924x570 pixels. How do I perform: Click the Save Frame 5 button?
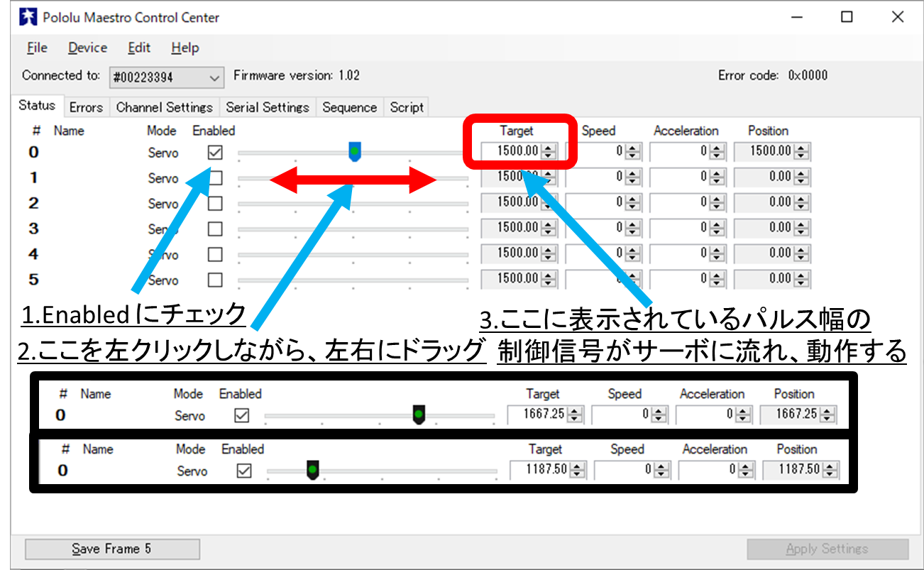coord(112,549)
